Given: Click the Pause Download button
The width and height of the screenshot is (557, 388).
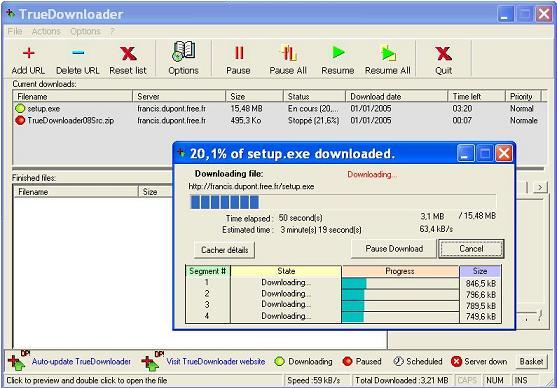Looking at the screenshot, I should tap(394, 249).
